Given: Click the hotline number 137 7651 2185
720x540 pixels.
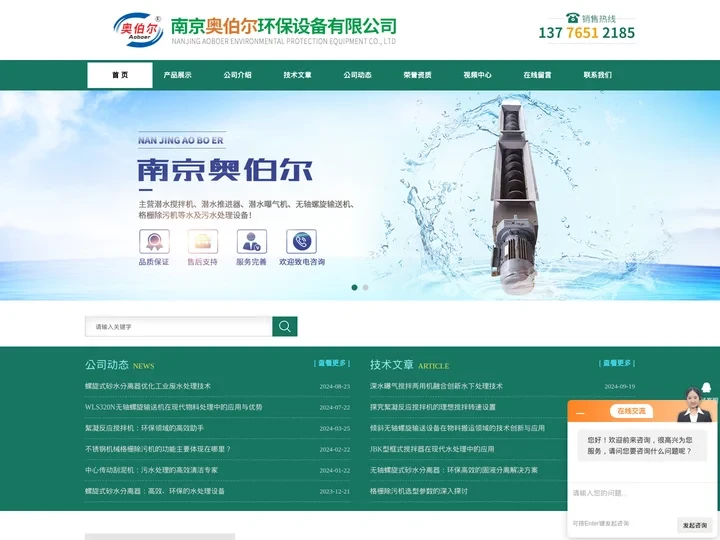Looking at the screenshot, I should tap(587, 33).
